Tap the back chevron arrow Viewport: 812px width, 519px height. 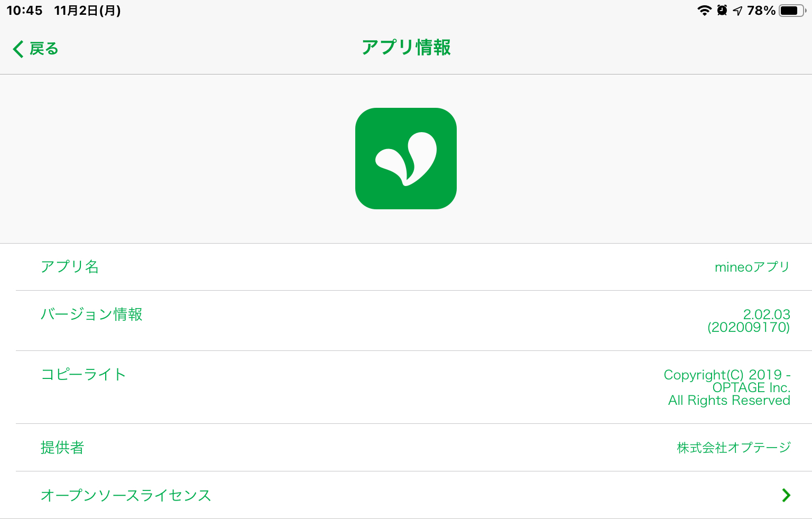[x=18, y=49]
